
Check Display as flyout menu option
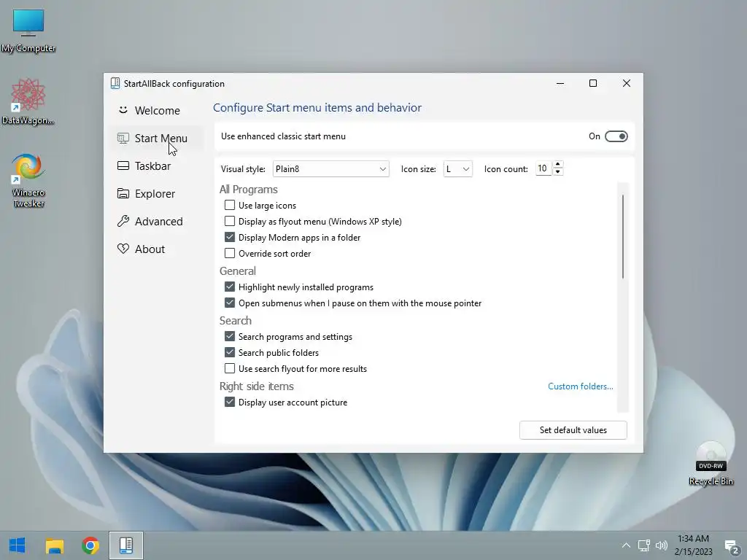230,222
